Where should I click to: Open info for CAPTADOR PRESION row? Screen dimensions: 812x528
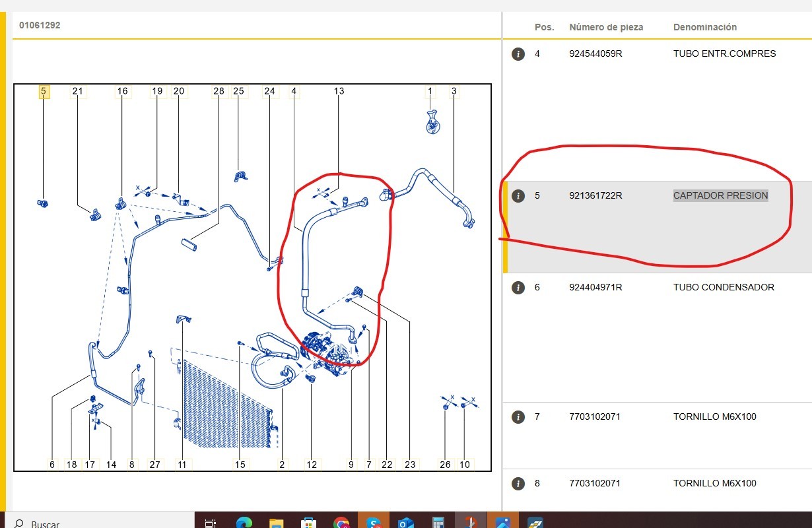point(518,196)
